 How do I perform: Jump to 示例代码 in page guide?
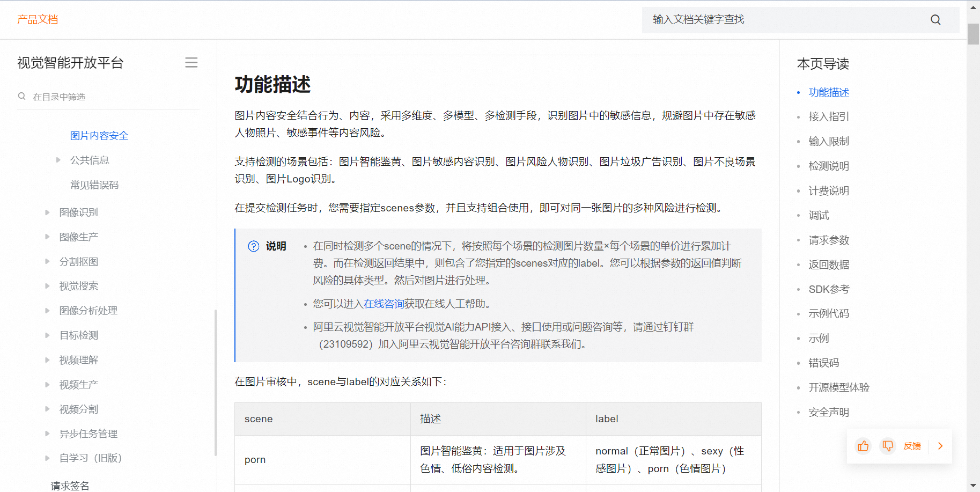pyautogui.click(x=829, y=313)
